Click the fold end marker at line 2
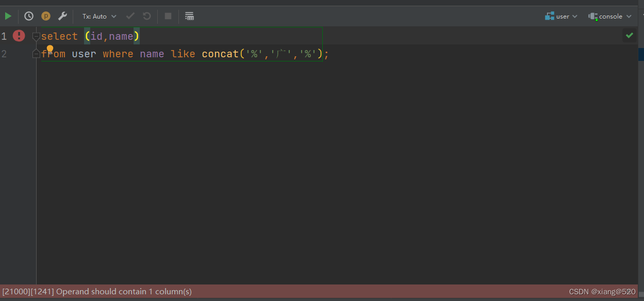 36,54
